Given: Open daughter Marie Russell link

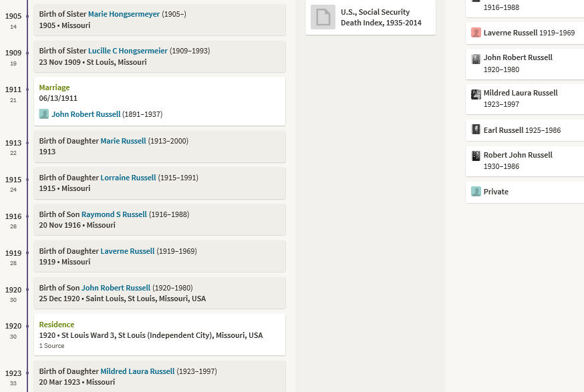Looking at the screenshot, I should tap(123, 141).
